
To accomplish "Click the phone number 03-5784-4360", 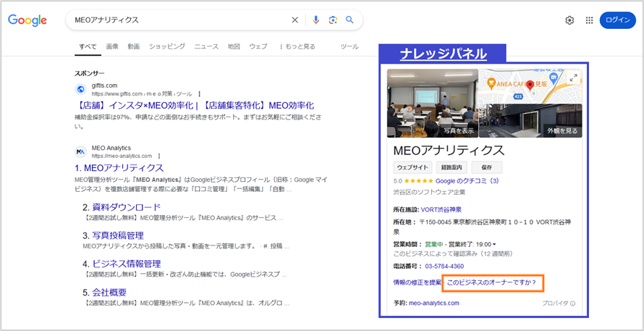I will coord(444,266).
